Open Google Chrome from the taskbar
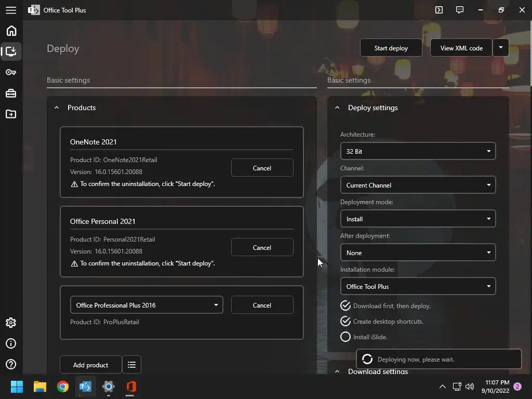Screen dimensions: 532x399 pyautogui.click(x=63, y=387)
